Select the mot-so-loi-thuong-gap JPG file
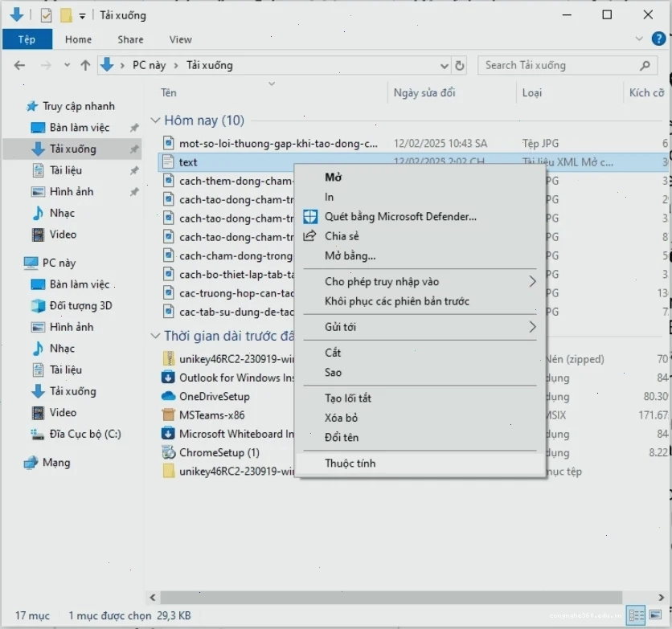672x629 pixels. (278, 144)
